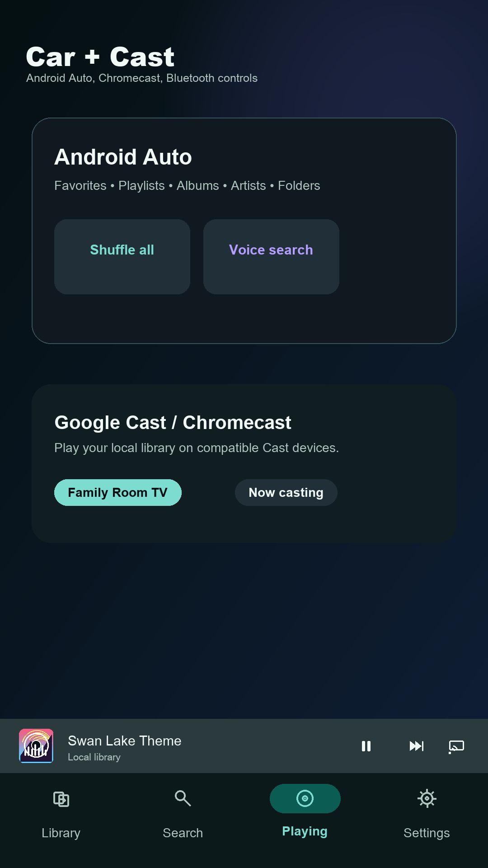Start Voice search for Android Auto
488x868 pixels.
(x=271, y=257)
